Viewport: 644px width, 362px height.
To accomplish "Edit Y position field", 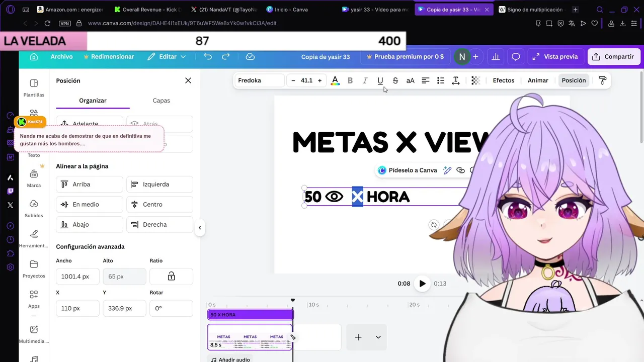I will [x=124, y=308].
